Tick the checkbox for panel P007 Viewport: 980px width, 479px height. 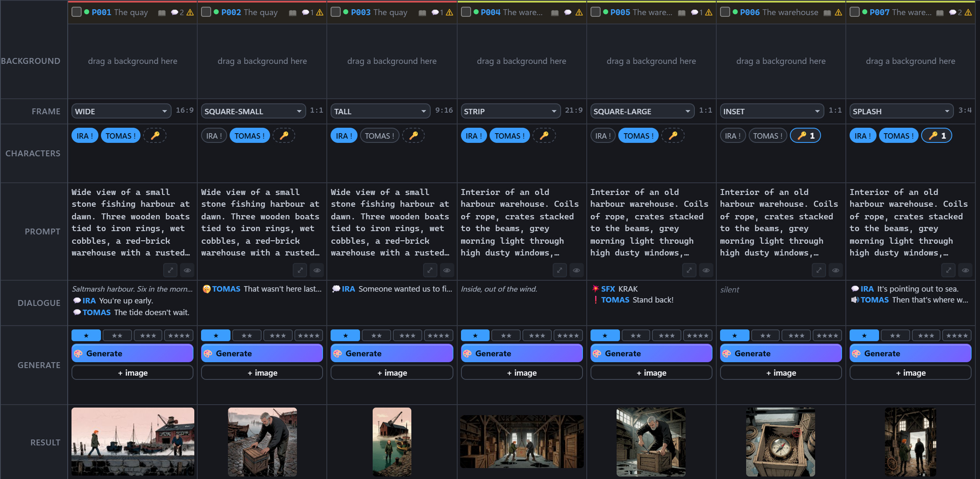[855, 12]
